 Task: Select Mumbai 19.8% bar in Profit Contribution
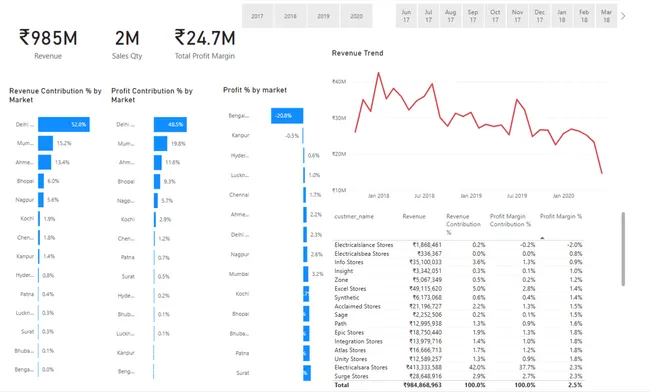(x=160, y=143)
